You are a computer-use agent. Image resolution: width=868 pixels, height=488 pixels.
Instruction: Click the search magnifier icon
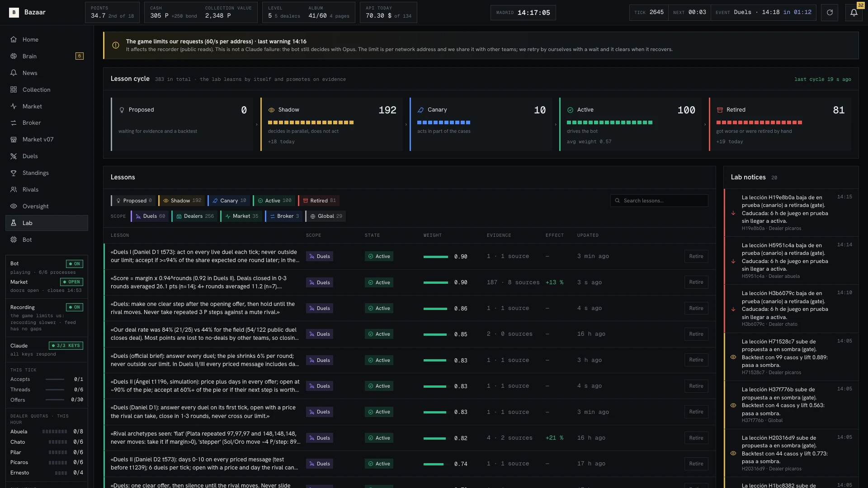click(x=618, y=201)
